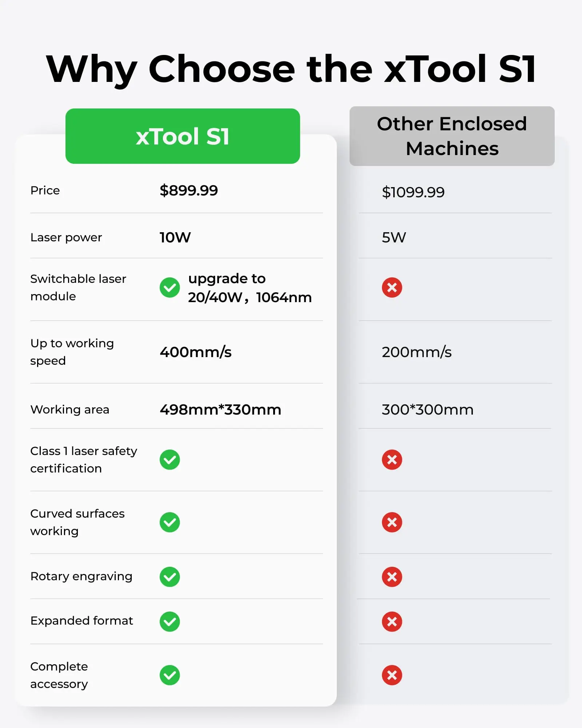Click the 498mm*330mm working area value
The image size is (582, 728).
click(x=220, y=410)
